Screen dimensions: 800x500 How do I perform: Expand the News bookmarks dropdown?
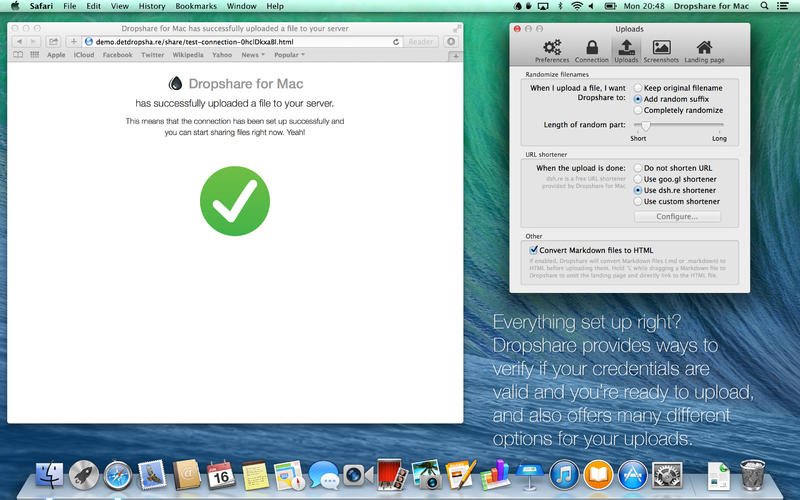pyautogui.click(x=253, y=55)
